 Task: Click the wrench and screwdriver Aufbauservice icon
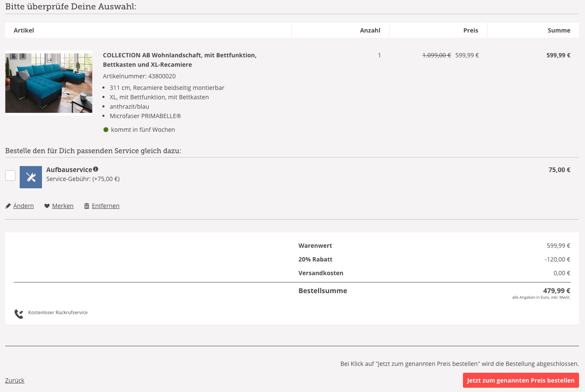tap(31, 177)
